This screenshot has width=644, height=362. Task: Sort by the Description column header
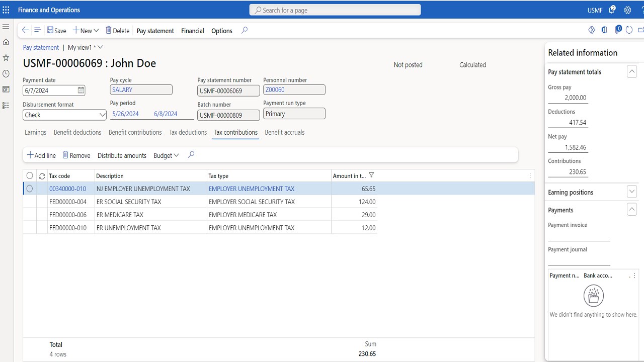pos(110,176)
